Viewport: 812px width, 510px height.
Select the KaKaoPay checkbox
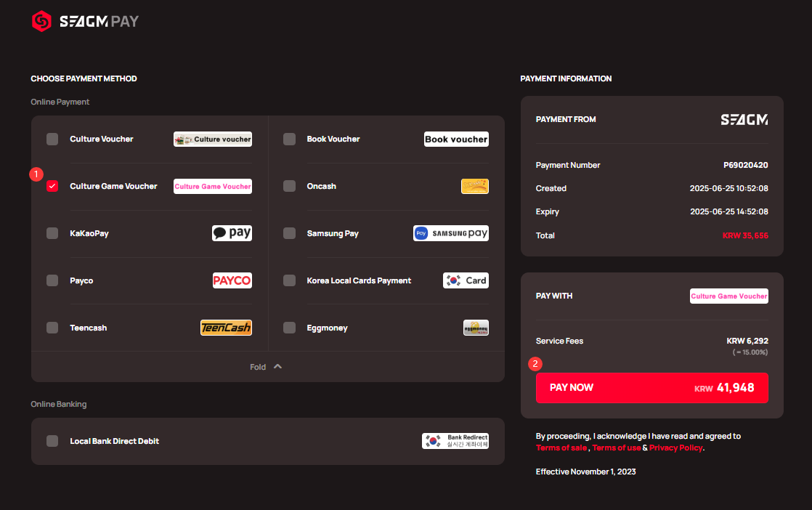(x=52, y=233)
